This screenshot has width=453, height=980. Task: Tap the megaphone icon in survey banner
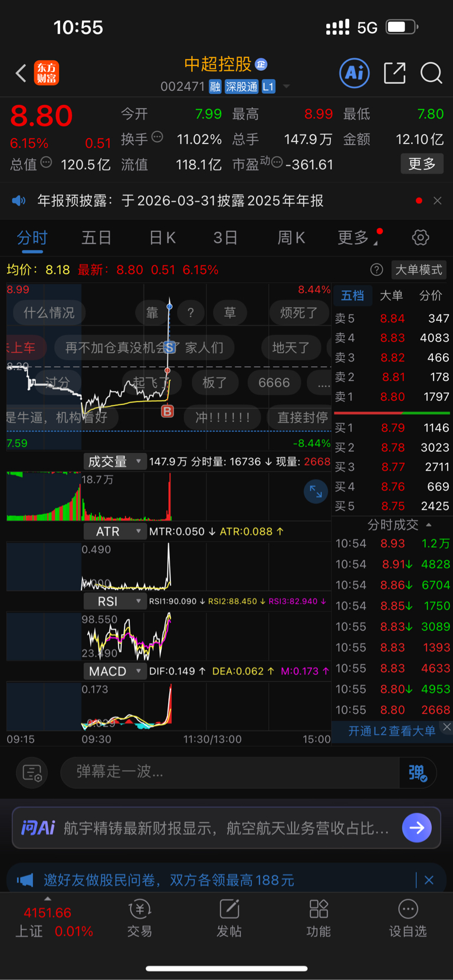pos(25,880)
